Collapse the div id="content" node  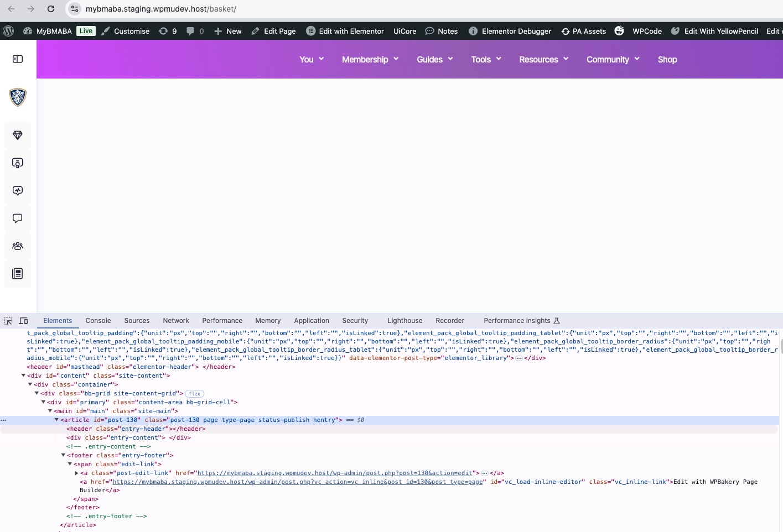[23, 375]
